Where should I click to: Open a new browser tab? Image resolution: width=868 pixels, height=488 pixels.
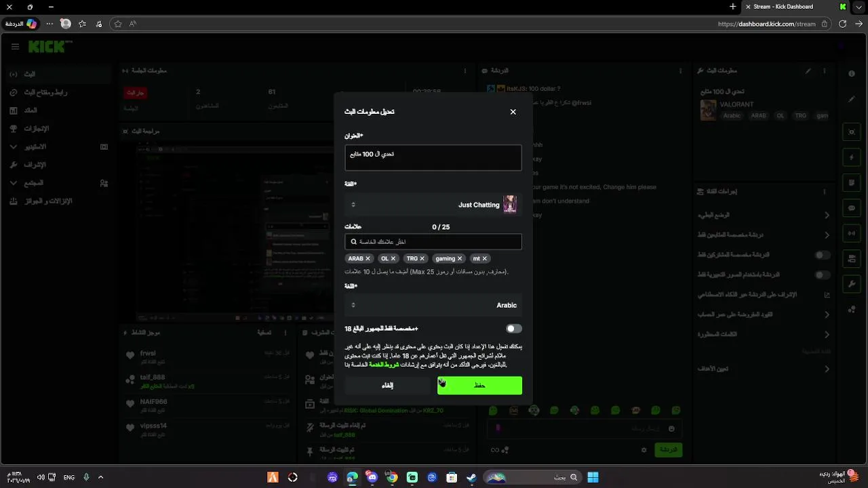(x=732, y=7)
